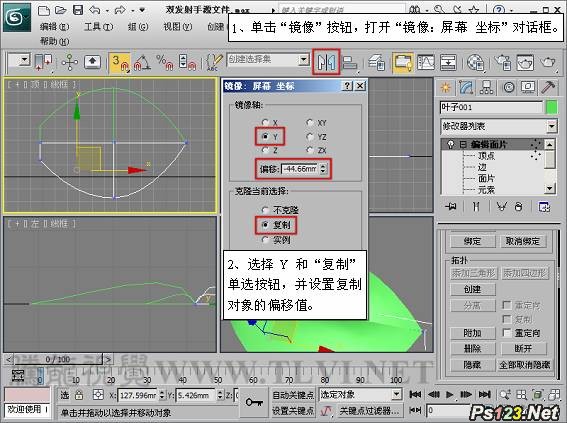Open the Create panel tab
Viewport: 567px width, 423px height.
(446, 87)
